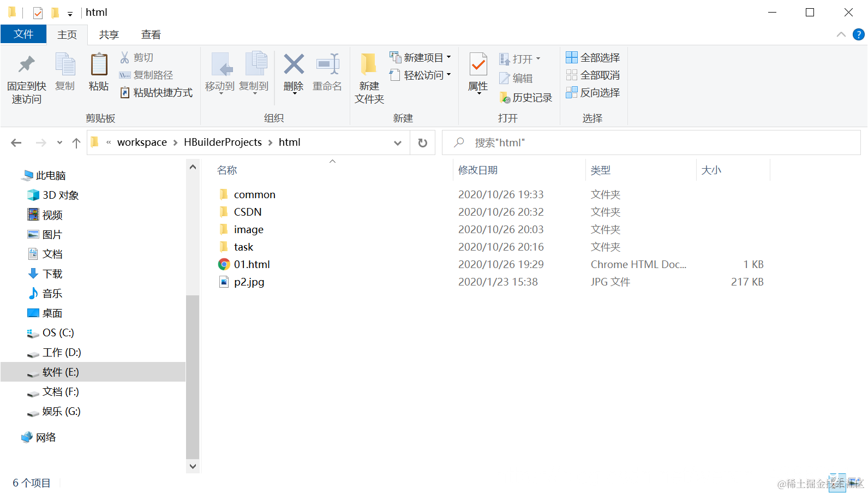Click the Forward navigation arrow
The width and height of the screenshot is (868, 493).
pos(41,142)
